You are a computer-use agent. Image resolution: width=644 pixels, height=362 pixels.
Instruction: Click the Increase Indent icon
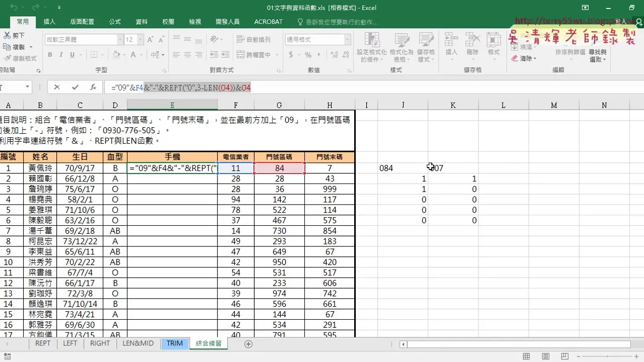tap(226, 55)
